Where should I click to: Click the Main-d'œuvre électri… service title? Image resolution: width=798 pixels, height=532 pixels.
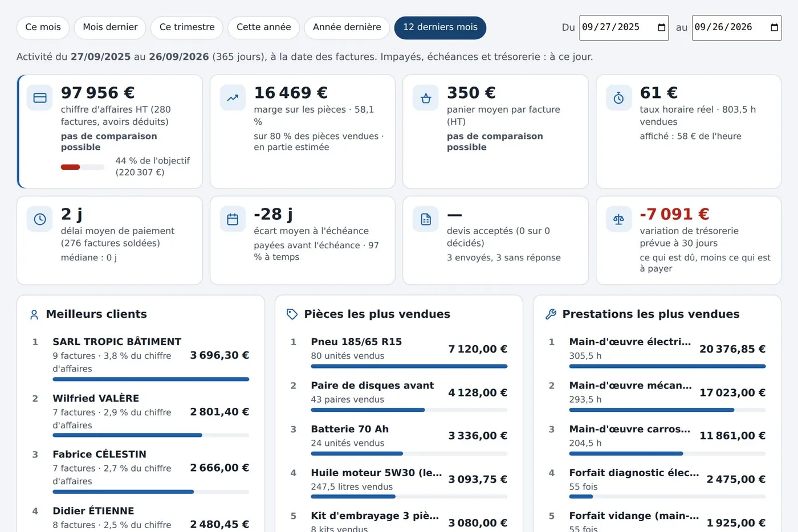[630, 342]
